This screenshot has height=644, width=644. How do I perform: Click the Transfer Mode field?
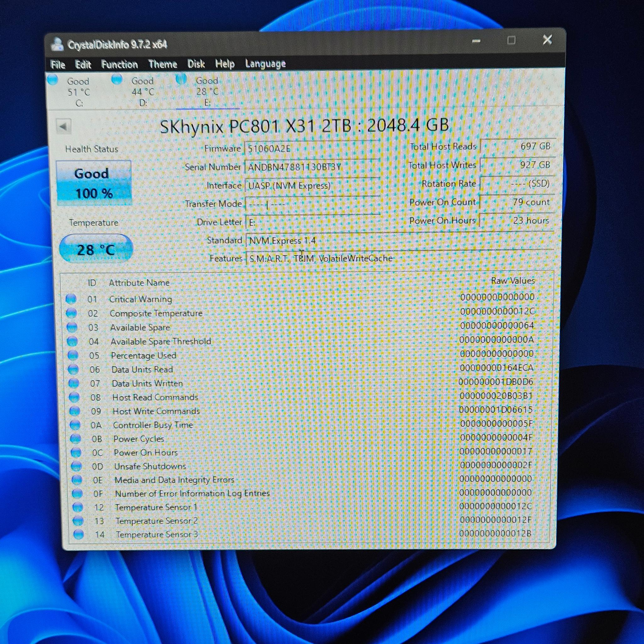pyautogui.click(x=312, y=204)
